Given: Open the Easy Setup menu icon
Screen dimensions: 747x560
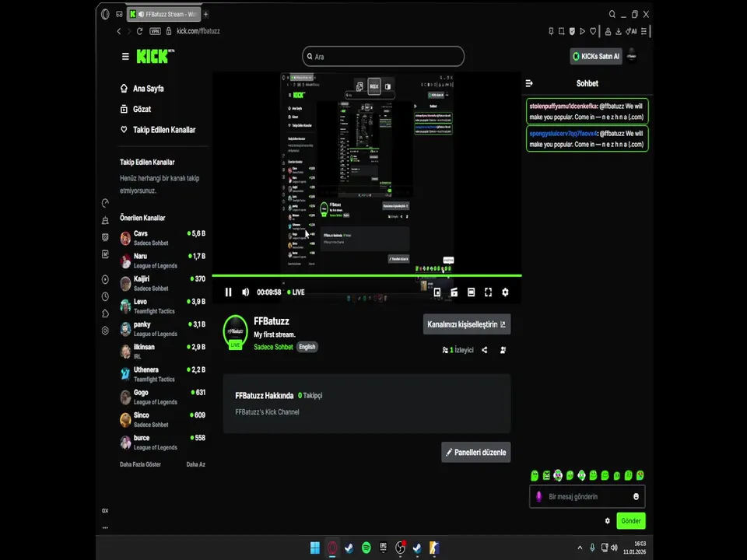Looking at the screenshot, I should pyautogui.click(x=644, y=31).
